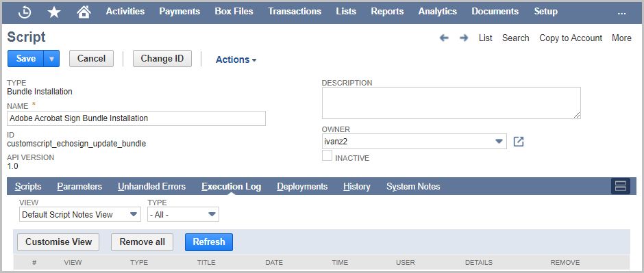Viewport: 644px width, 273px height.
Task: Click the More link
Action: click(622, 38)
